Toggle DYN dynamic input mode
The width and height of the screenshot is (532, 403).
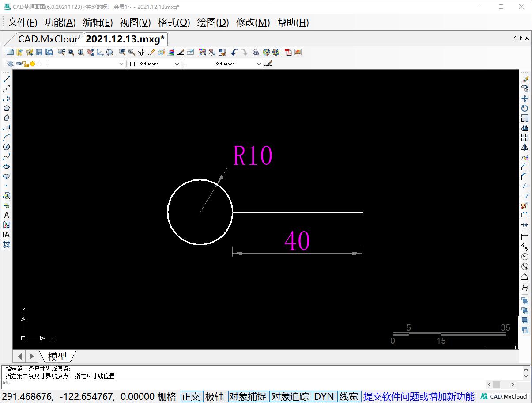[x=324, y=396]
